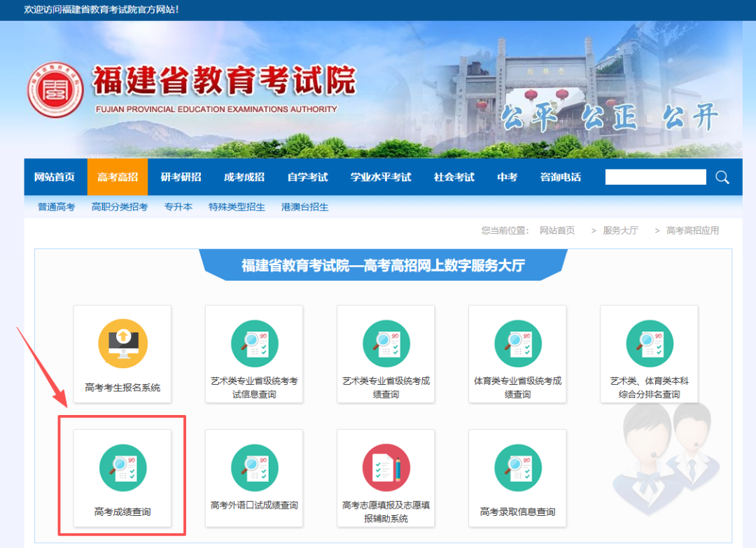
Task: Open the 研考研招 navigation item
Action: [181, 177]
